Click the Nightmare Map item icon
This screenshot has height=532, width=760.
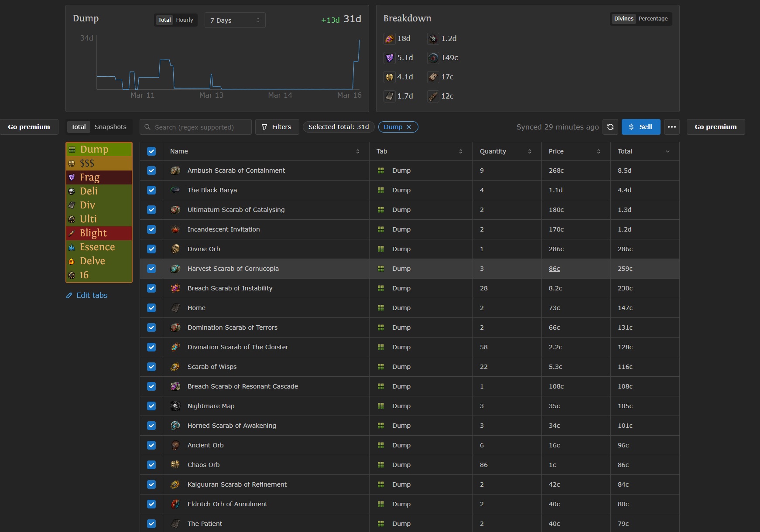(175, 406)
